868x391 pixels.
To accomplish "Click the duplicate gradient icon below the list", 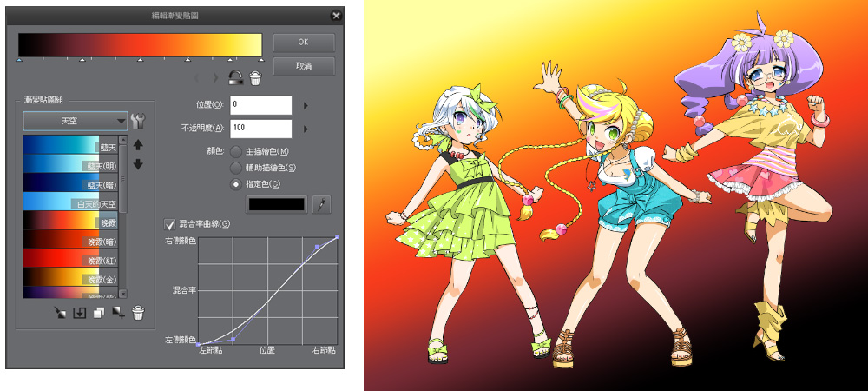I will (98, 313).
